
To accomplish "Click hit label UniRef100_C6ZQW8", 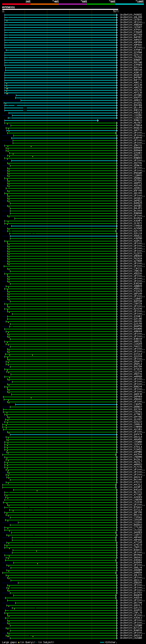I will coord(131,638).
